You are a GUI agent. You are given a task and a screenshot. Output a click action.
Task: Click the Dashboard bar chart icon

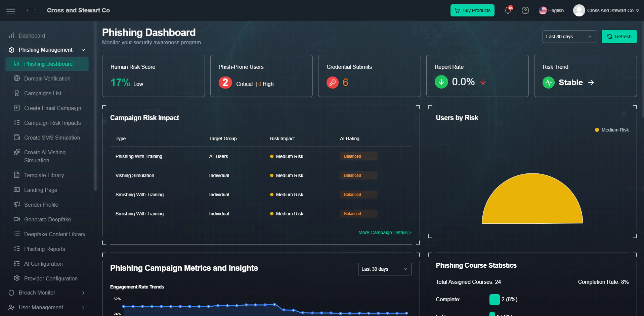coord(11,36)
